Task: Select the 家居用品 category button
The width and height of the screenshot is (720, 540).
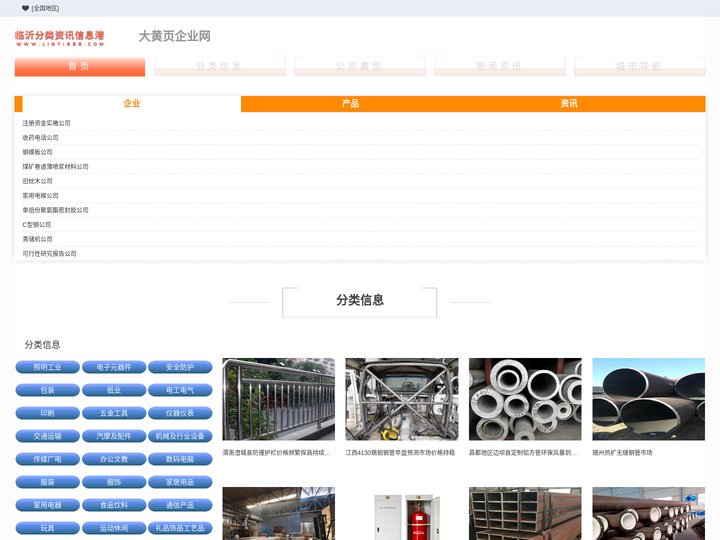Action: tap(180, 482)
